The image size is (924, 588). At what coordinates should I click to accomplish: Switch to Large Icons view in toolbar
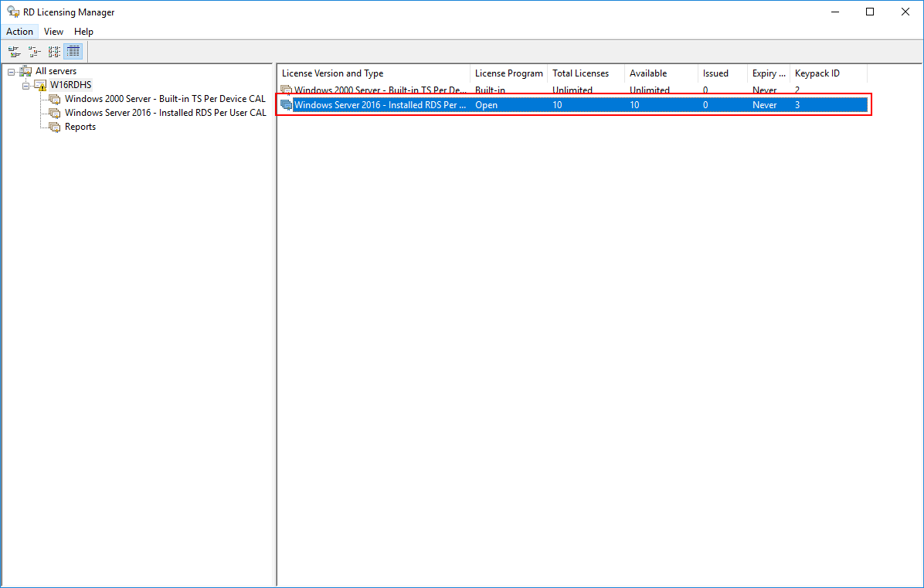coord(14,52)
